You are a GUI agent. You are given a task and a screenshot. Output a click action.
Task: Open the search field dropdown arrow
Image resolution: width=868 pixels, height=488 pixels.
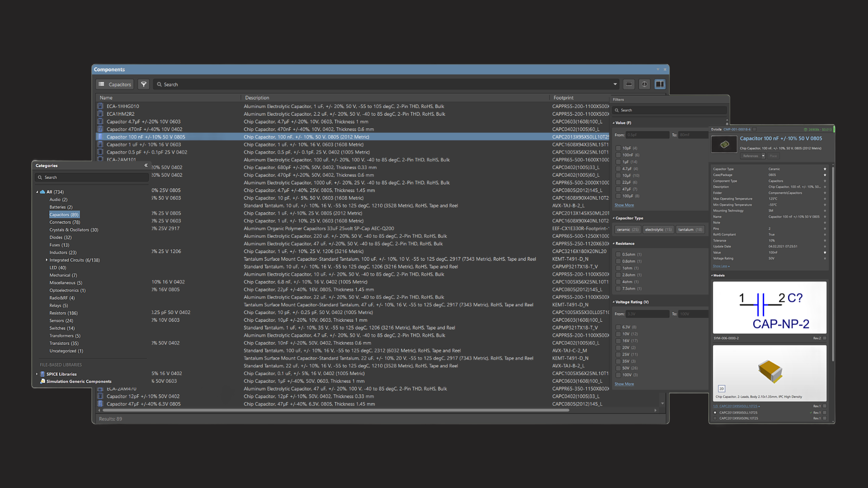tap(615, 84)
